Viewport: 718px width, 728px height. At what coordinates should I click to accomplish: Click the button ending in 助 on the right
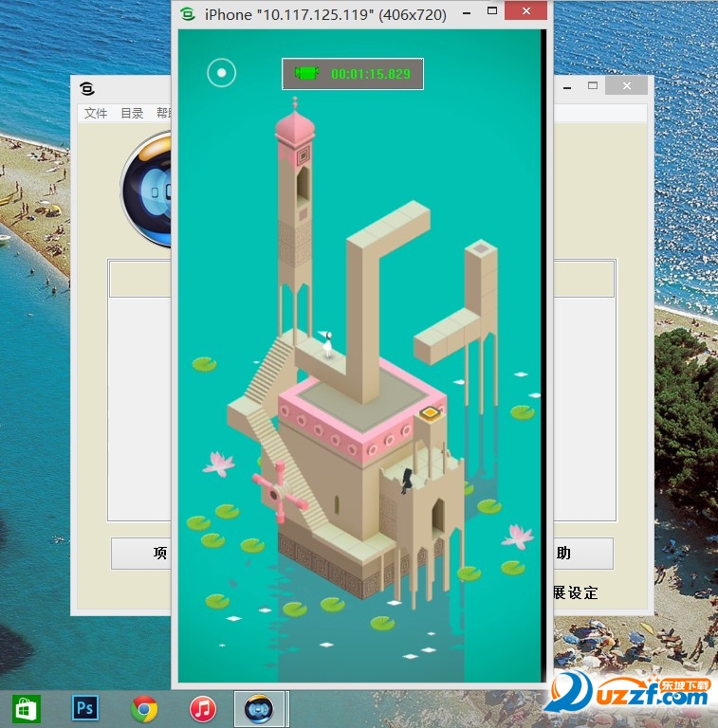click(x=583, y=553)
